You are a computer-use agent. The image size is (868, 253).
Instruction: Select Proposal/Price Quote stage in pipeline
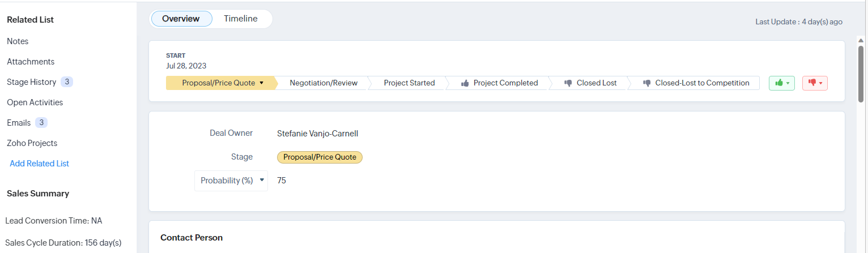pyautogui.click(x=220, y=83)
